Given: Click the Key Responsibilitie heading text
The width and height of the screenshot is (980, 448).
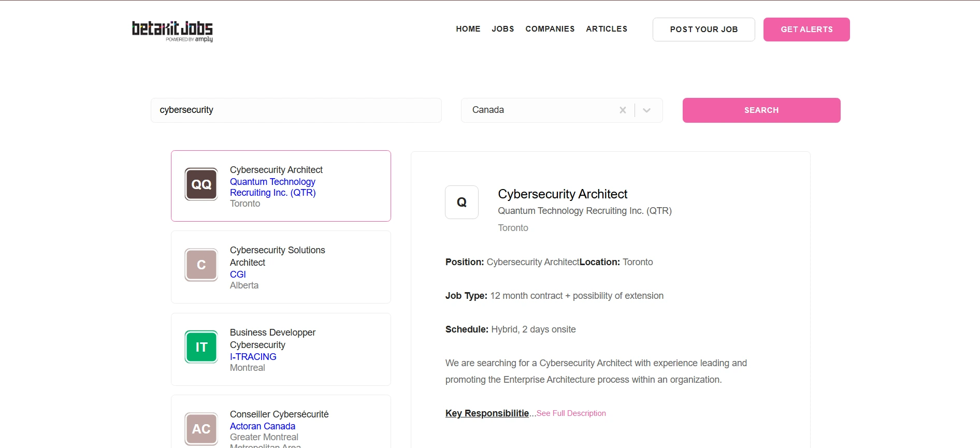Looking at the screenshot, I should click(487, 413).
